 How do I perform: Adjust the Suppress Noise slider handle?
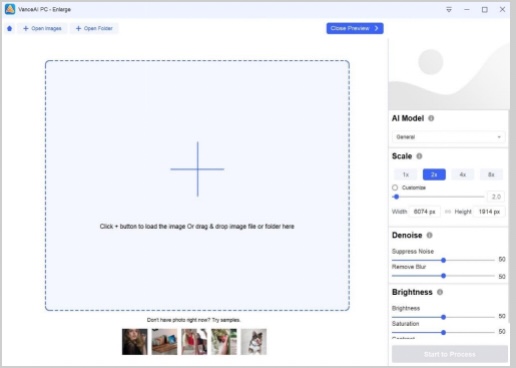coord(443,260)
